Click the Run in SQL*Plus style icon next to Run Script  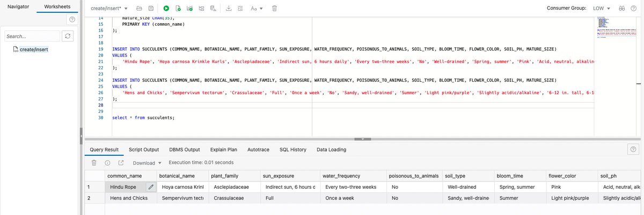(190, 9)
